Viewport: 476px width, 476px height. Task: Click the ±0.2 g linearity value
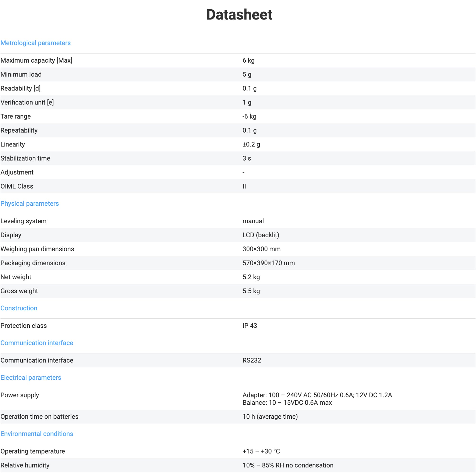pyautogui.click(x=251, y=144)
